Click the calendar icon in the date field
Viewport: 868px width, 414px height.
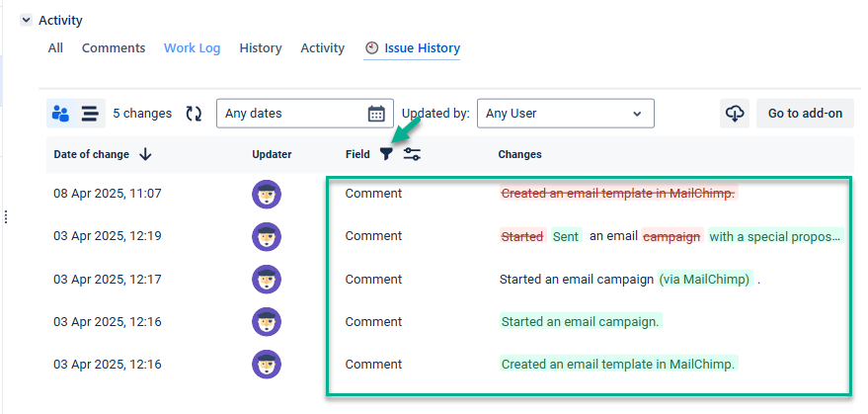coord(376,114)
